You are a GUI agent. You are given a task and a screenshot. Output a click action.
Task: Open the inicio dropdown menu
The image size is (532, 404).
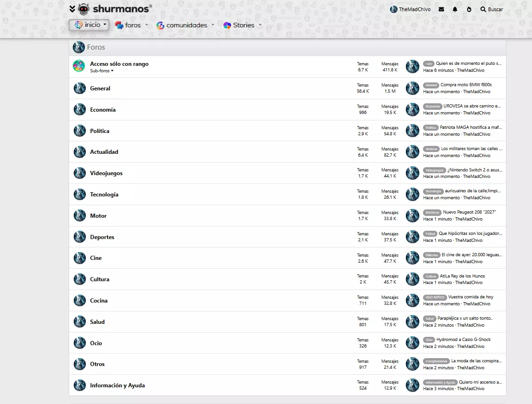click(89, 25)
